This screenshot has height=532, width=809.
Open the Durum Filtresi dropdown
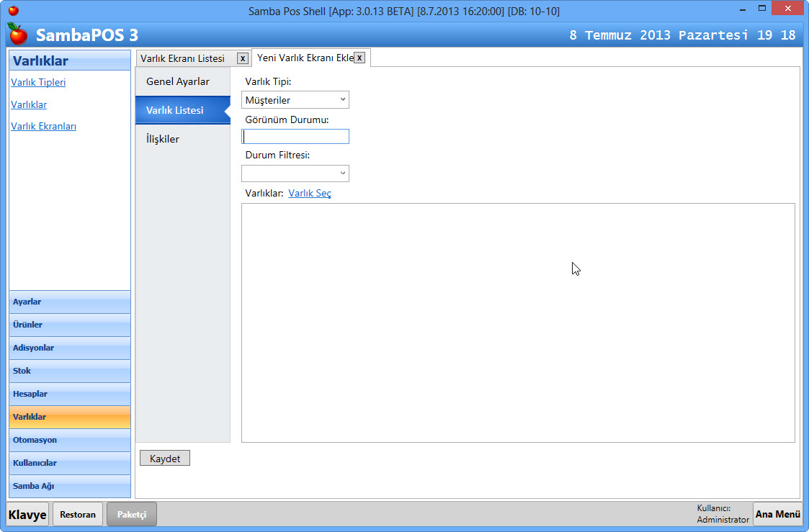coord(295,173)
